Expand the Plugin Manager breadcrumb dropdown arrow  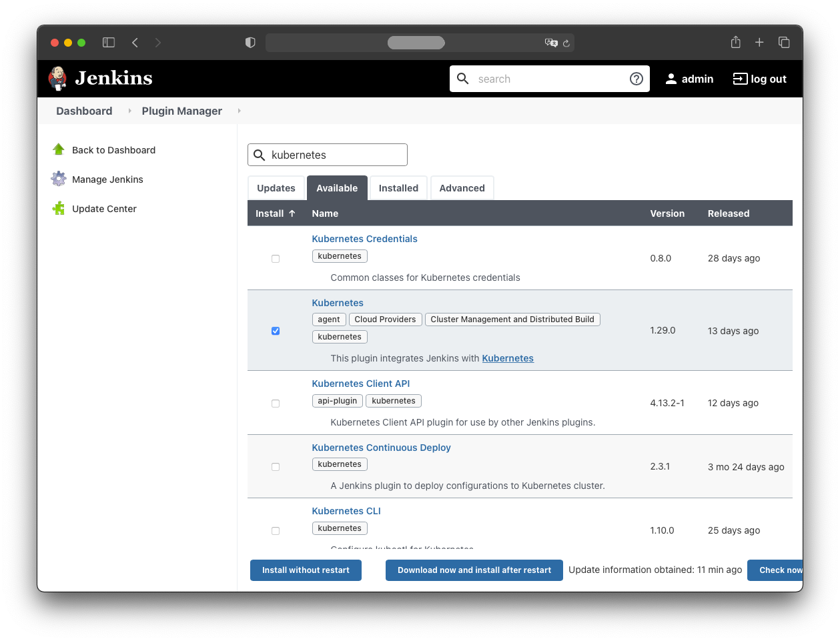(x=239, y=111)
